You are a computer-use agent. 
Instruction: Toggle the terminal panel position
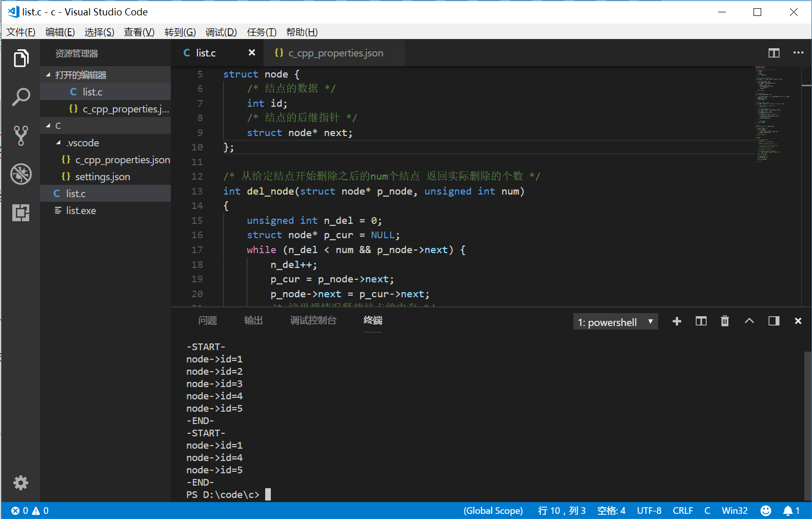click(x=774, y=321)
